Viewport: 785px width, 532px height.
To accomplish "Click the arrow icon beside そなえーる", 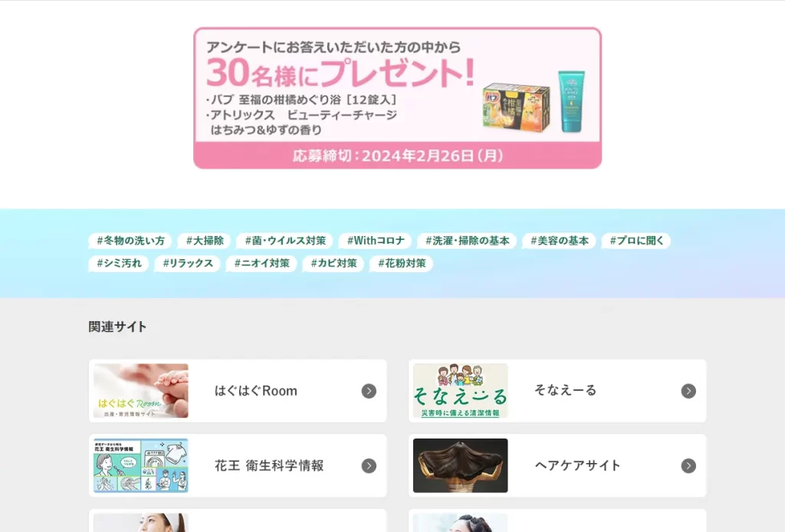I will tap(688, 391).
